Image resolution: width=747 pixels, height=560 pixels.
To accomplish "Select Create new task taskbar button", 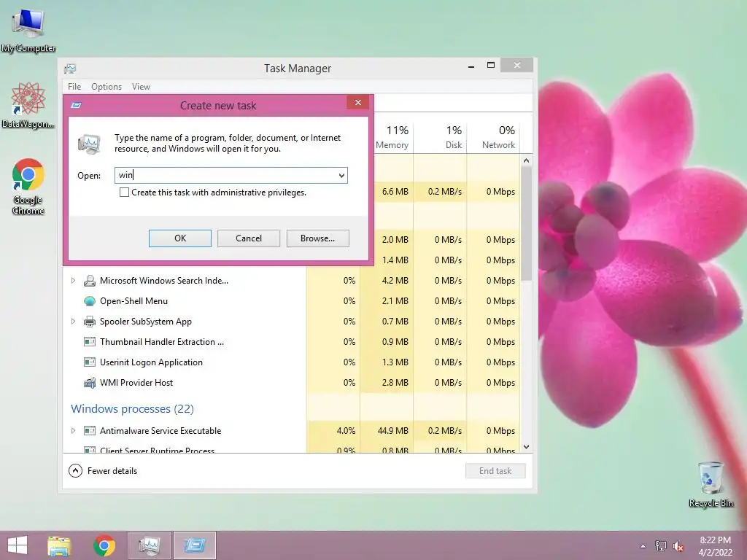I will 195,545.
